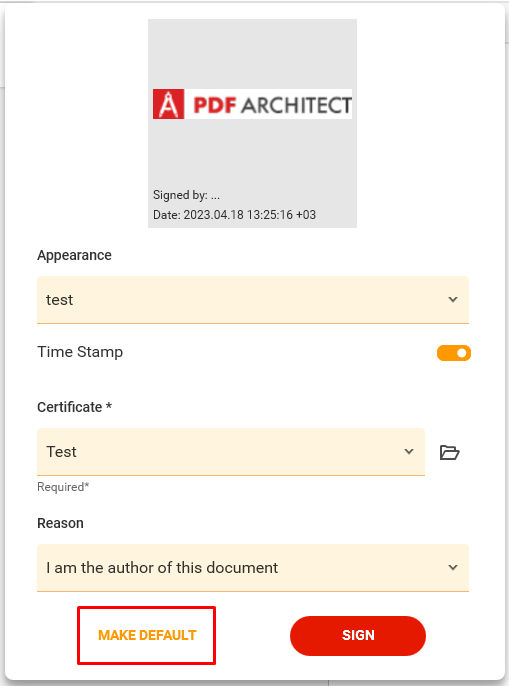The image size is (509, 686).
Task: Click the Required* hint below Certificate
Action: click(63, 487)
